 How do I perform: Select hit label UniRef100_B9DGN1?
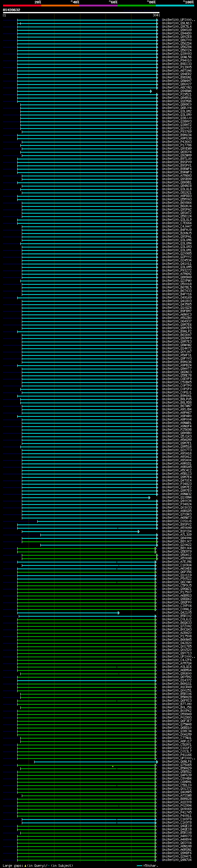177,78
